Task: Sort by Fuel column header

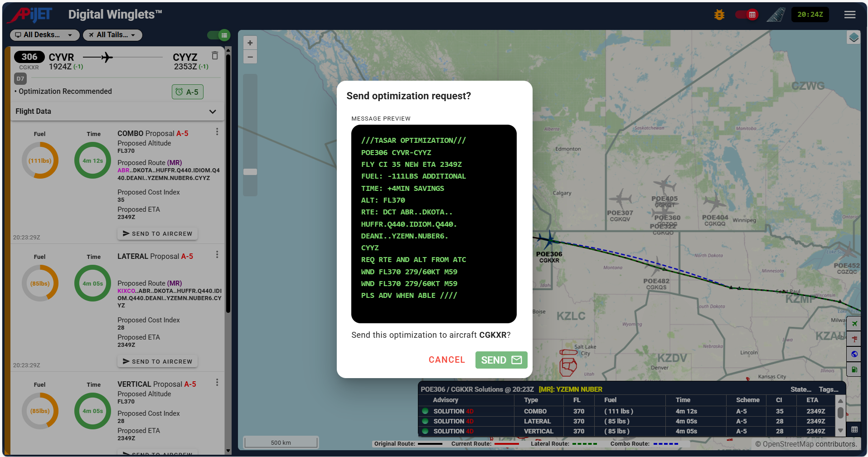Action: point(610,400)
